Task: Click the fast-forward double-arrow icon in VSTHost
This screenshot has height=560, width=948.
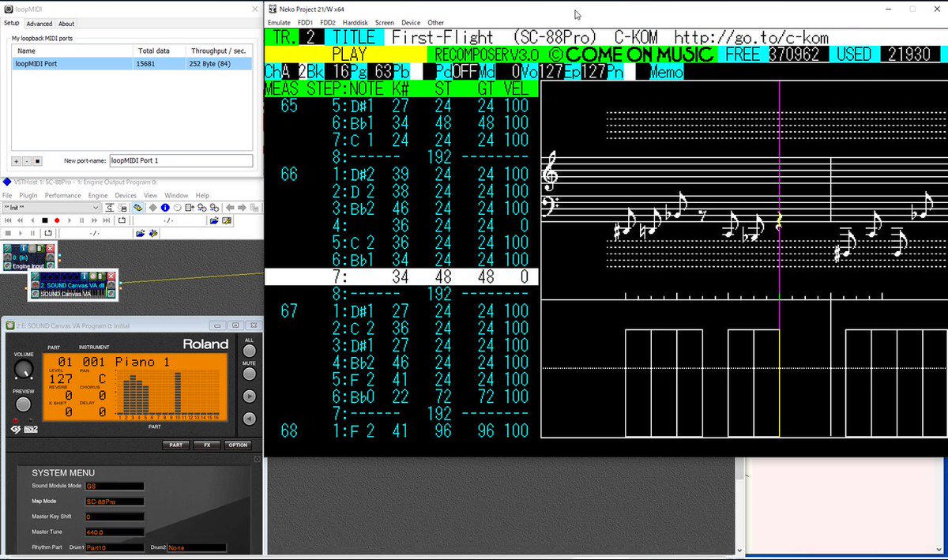Action: 95,220
